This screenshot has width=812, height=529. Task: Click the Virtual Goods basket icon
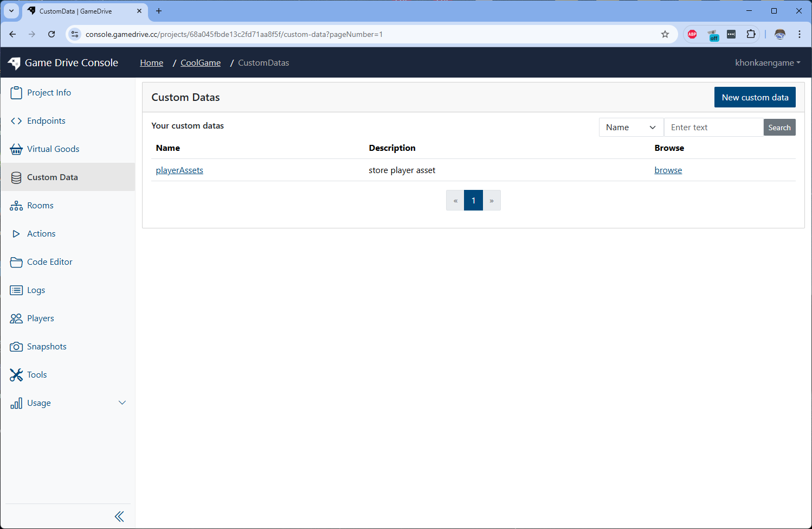(x=16, y=149)
